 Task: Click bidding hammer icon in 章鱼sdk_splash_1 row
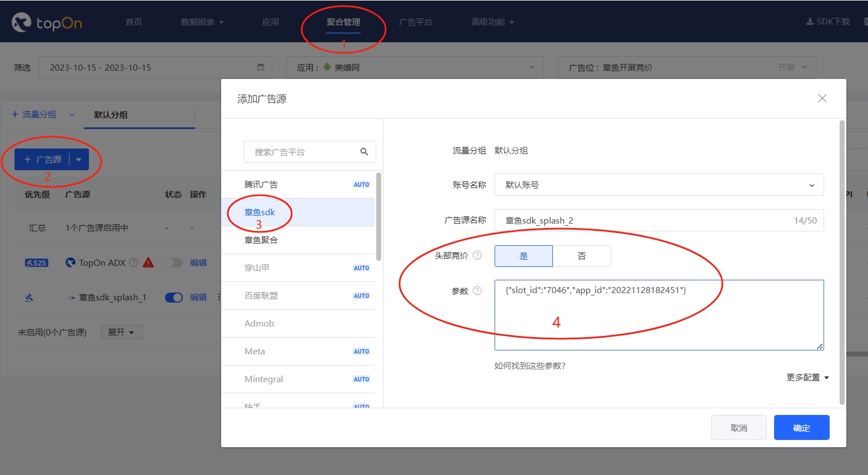29,298
